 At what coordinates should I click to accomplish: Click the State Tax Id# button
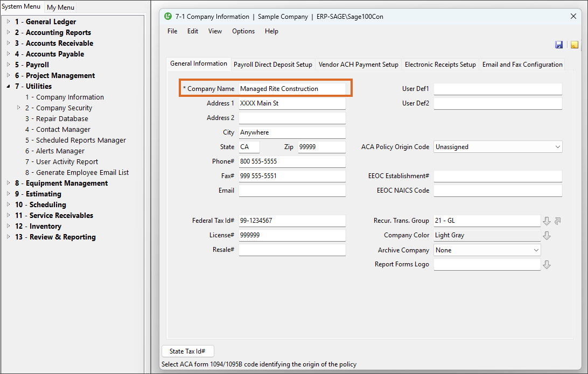click(x=187, y=351)
